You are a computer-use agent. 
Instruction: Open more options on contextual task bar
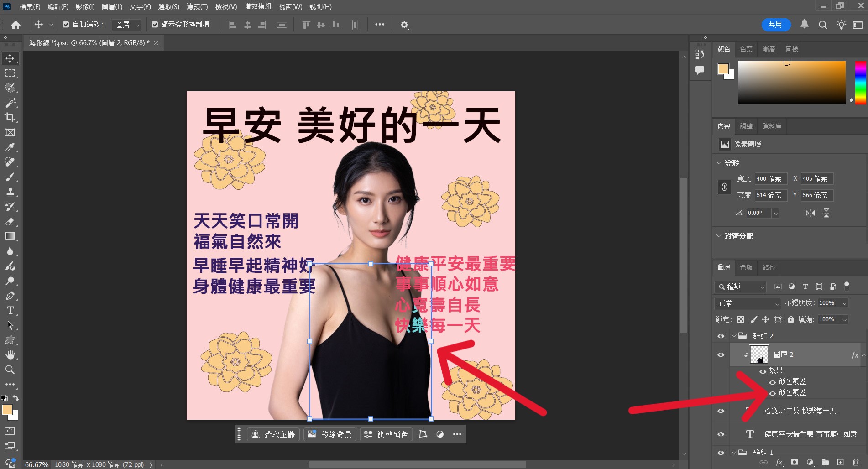pos(457,434)
